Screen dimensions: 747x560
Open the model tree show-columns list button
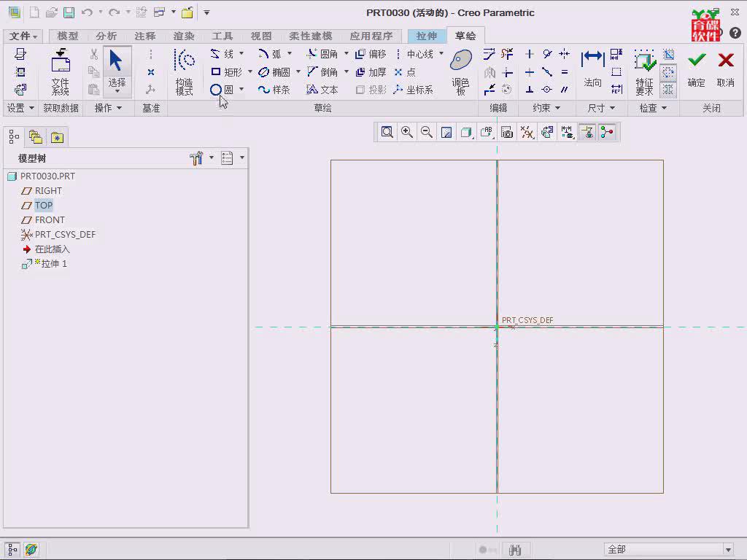[228, 158]
